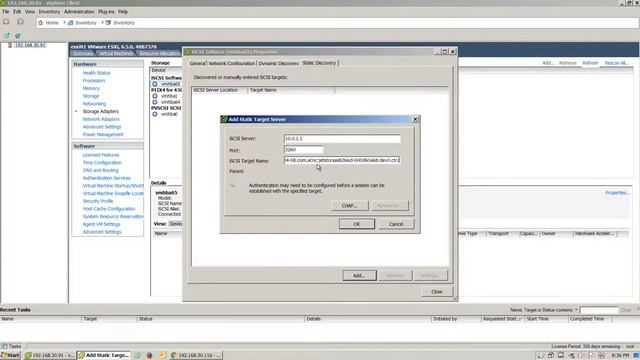Click Add... in Static Discovery tab
This screenshot has height=360, width=640.
[359, 276]
